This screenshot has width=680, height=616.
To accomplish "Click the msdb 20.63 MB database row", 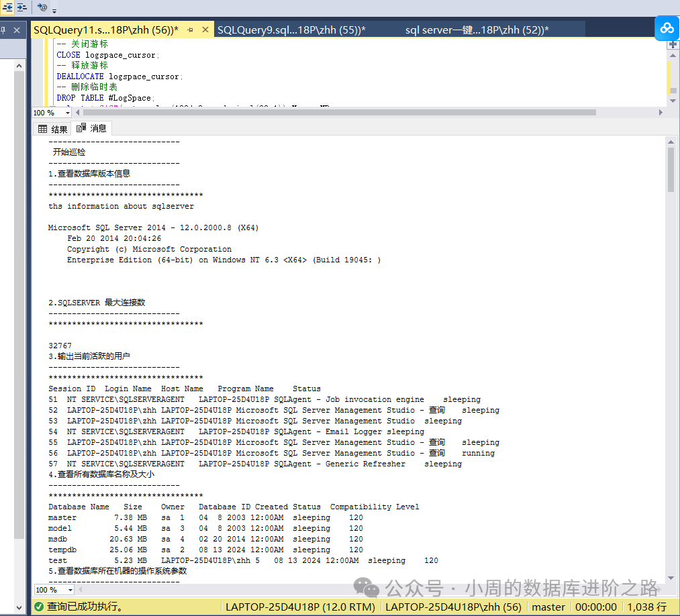I will (x=205, y=539).
